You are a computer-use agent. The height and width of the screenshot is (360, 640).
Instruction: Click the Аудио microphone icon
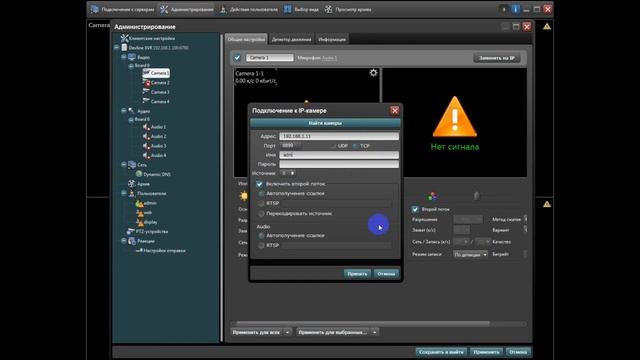(x=131, y=111)
